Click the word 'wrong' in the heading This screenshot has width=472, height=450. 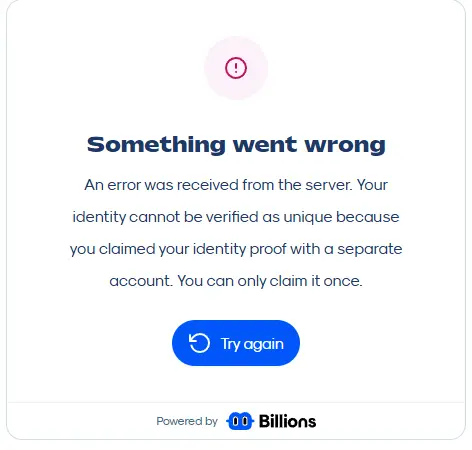point(345,146)
